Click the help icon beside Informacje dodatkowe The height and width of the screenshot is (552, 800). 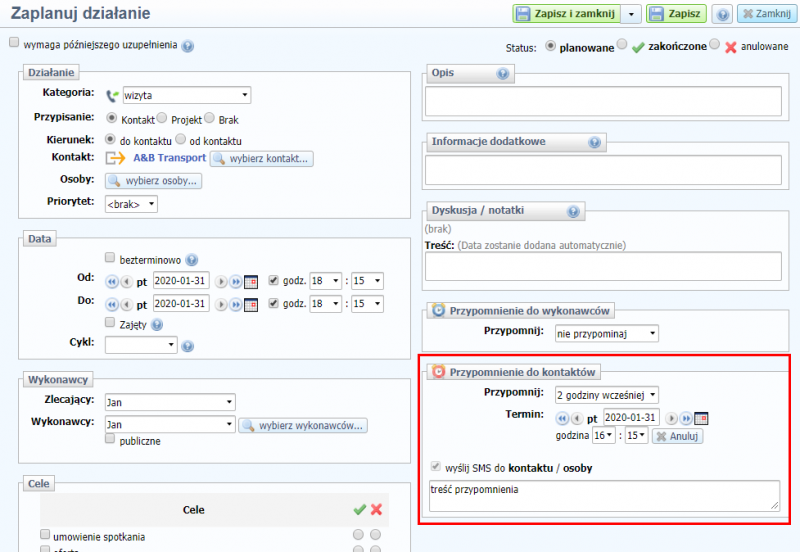595,142
